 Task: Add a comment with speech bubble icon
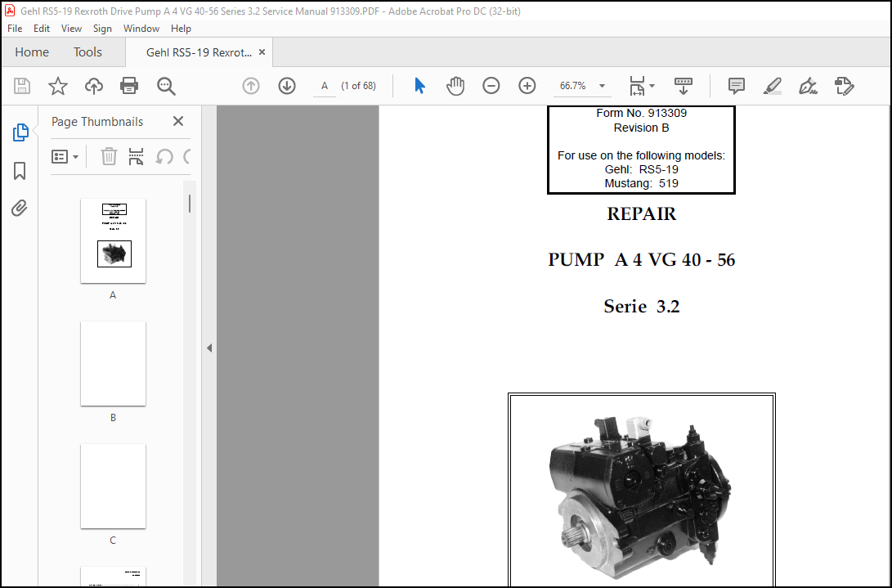tap(736, 86)
